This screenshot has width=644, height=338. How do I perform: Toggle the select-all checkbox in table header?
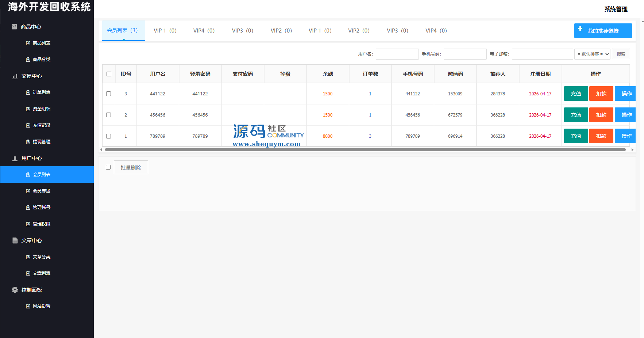click(x=109, y=74)
